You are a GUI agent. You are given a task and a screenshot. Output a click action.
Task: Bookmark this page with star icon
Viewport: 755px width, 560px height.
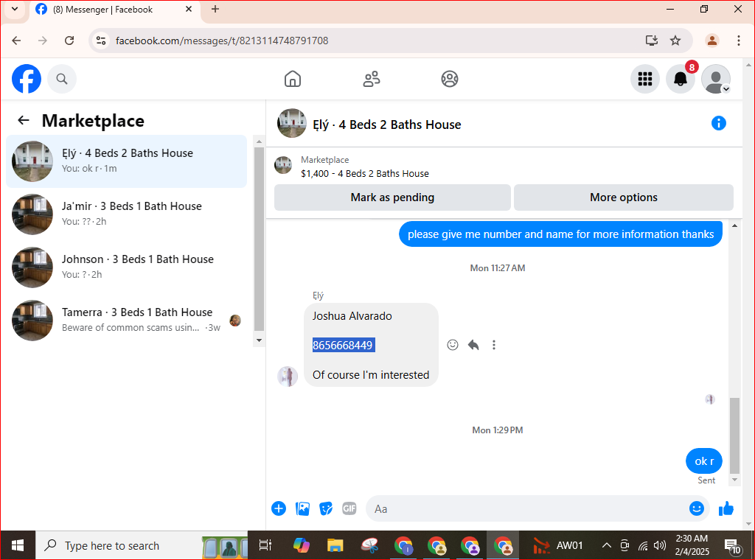(x=675, y=41)
